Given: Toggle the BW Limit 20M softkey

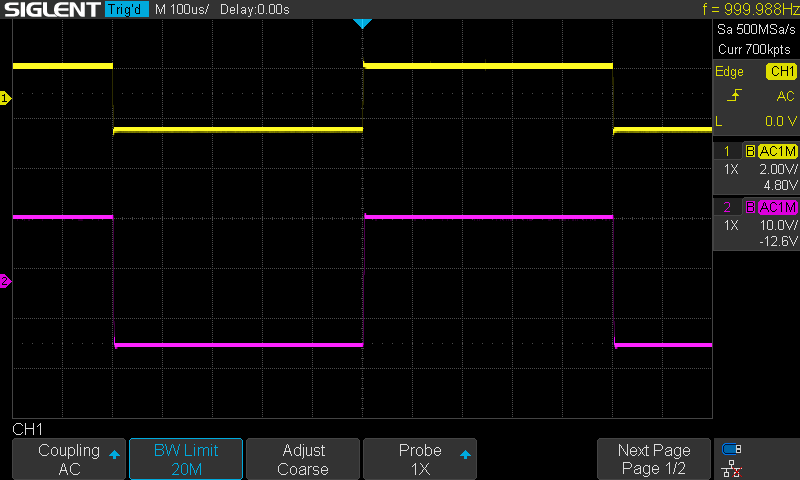Looking at the screenshot, I should click(186, 459).
